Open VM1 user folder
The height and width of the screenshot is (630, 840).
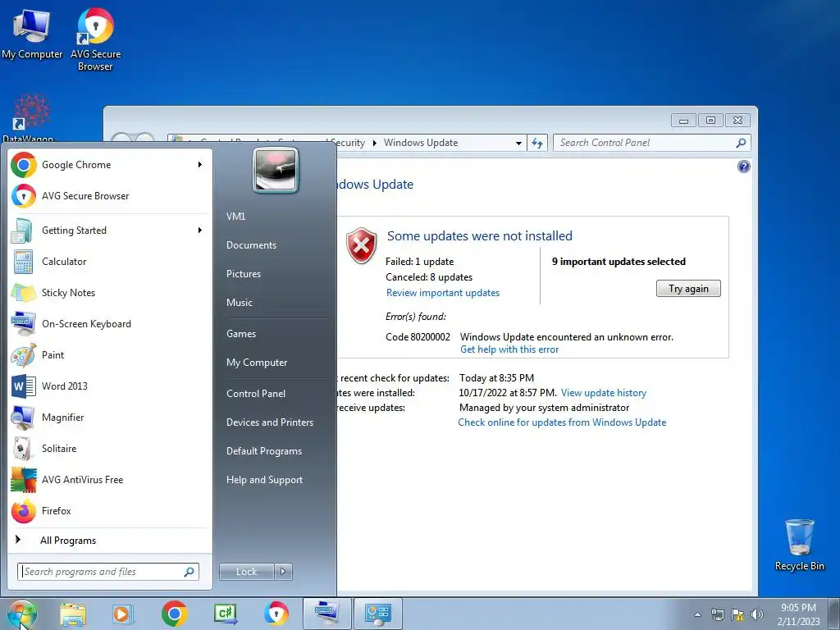235,217
